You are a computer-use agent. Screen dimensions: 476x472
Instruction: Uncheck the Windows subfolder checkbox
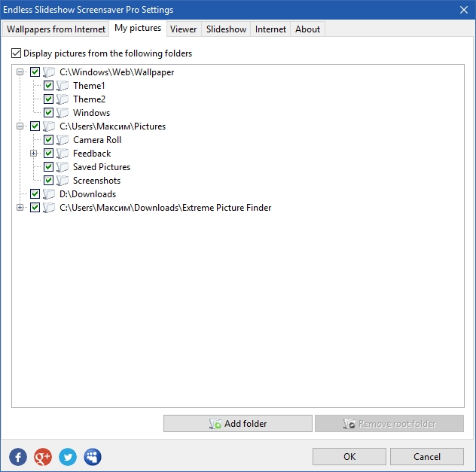click(x=48, y=113)
